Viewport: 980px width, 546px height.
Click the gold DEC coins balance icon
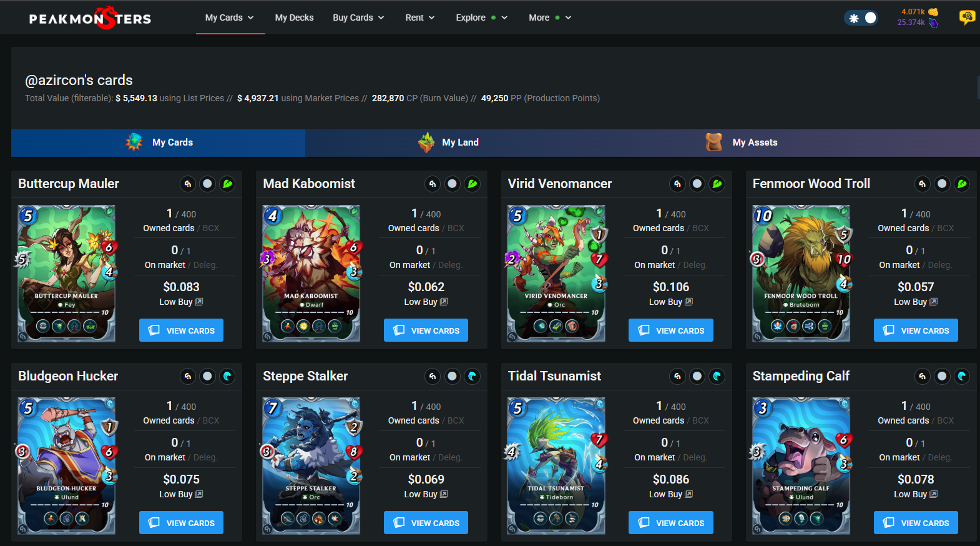pos(933,12)
